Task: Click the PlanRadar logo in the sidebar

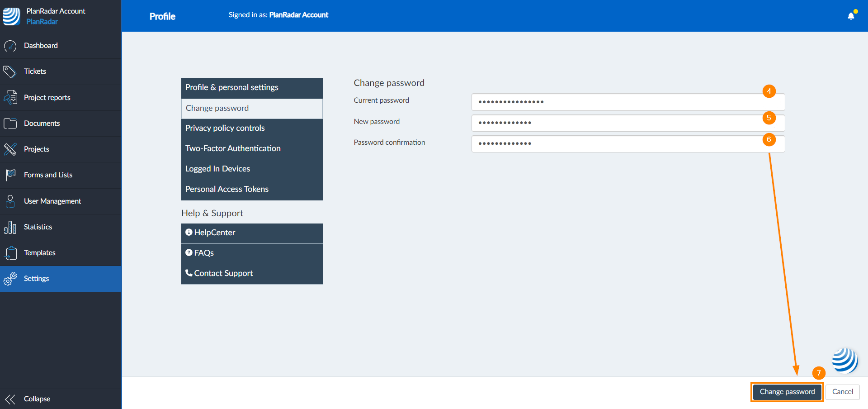Action: tap(11, 16)
